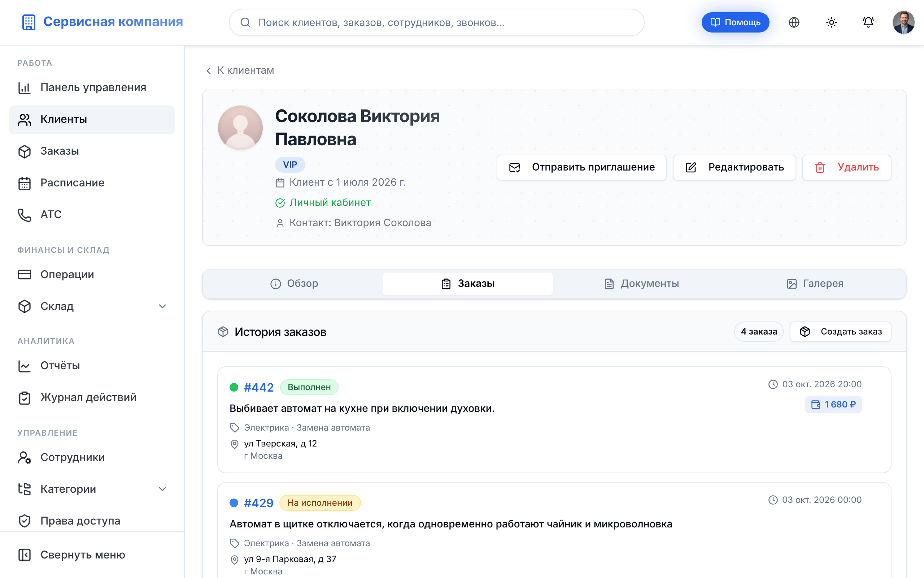This screenshot has width=924, height=578.
Task: Open Операции in finances
Action: coord(92,275)
